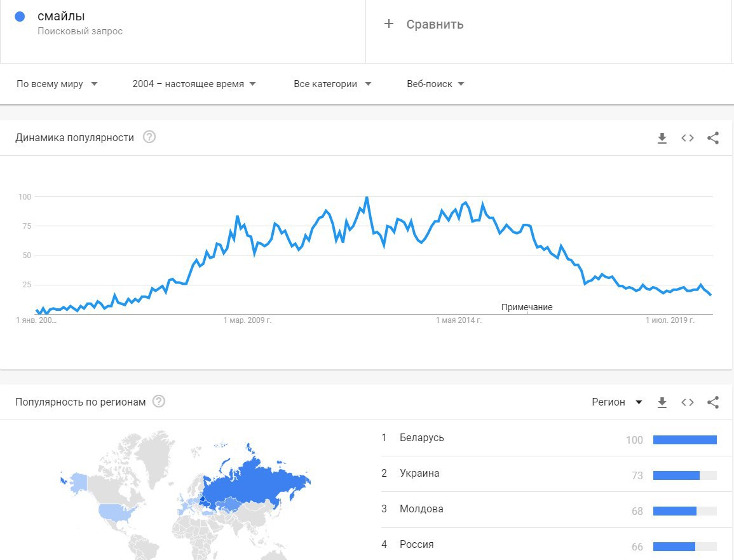Share the popularity dynamics chart
Screen dimensions: 734x560
tap(713, 138)
